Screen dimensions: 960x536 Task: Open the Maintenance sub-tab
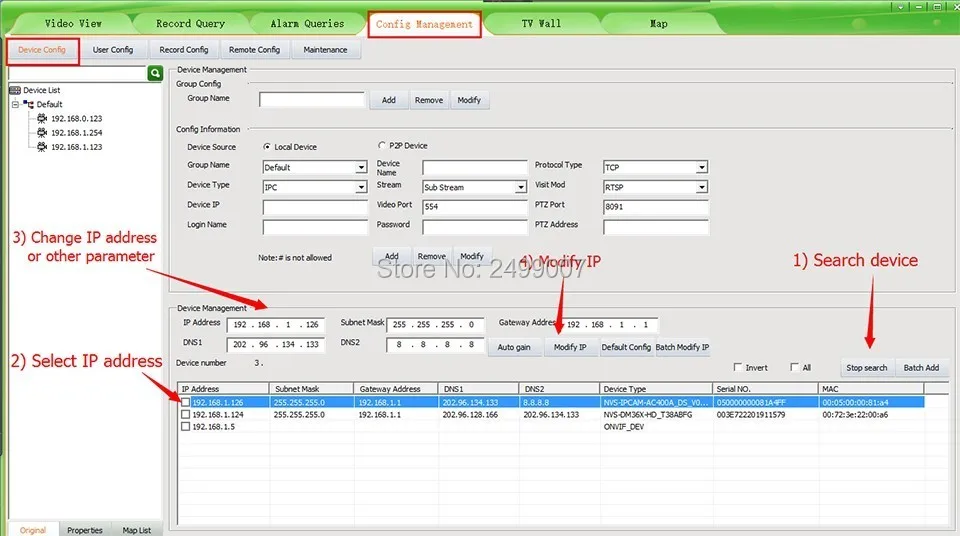pos(325,50)
